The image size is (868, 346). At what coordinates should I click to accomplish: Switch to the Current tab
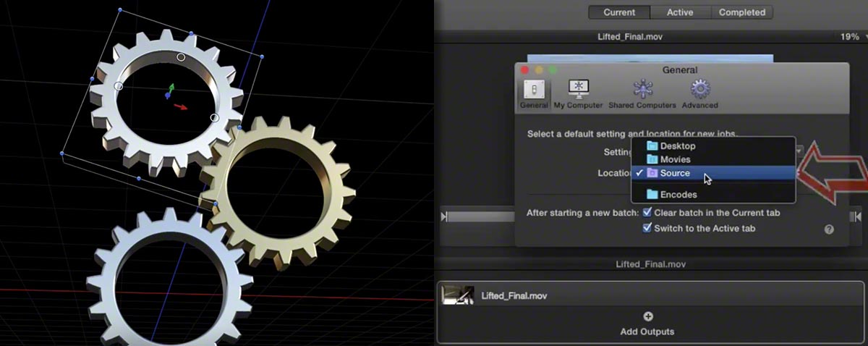619,12
